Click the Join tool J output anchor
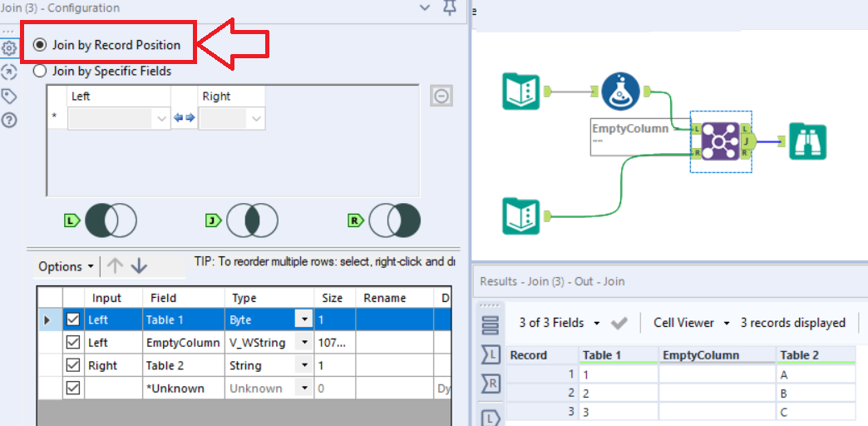Image resolution: width=868 pixels, height=426 pixels. pyautogui.click(x=747, y=141)
